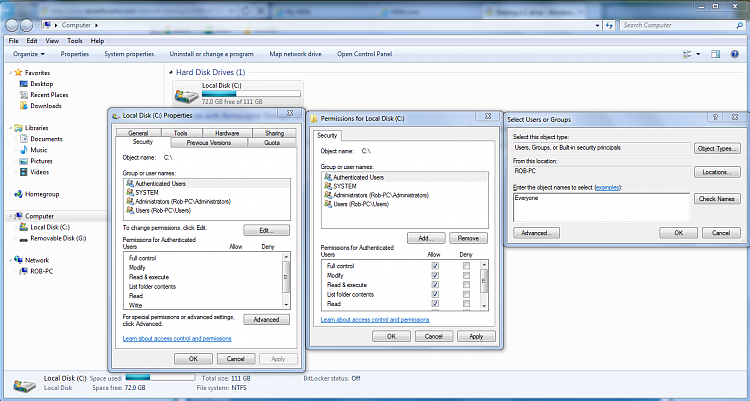The image size is (750, 401).
Task: Click the examples link
Action: (x=607, y=188)
